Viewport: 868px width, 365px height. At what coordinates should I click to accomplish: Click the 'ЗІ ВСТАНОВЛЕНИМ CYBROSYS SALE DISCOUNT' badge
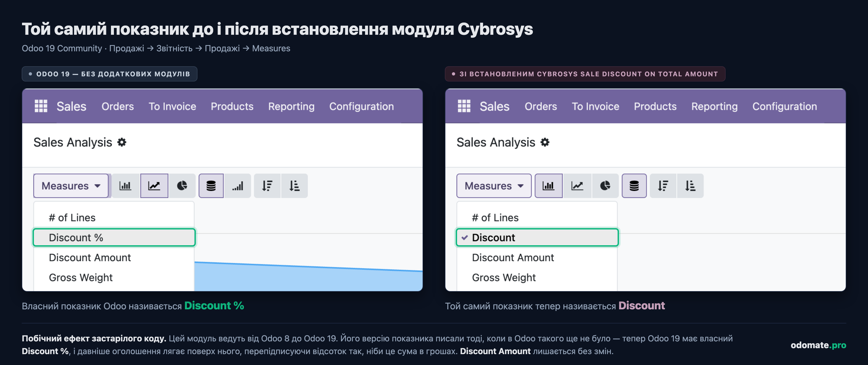click(x=585, y=74)
